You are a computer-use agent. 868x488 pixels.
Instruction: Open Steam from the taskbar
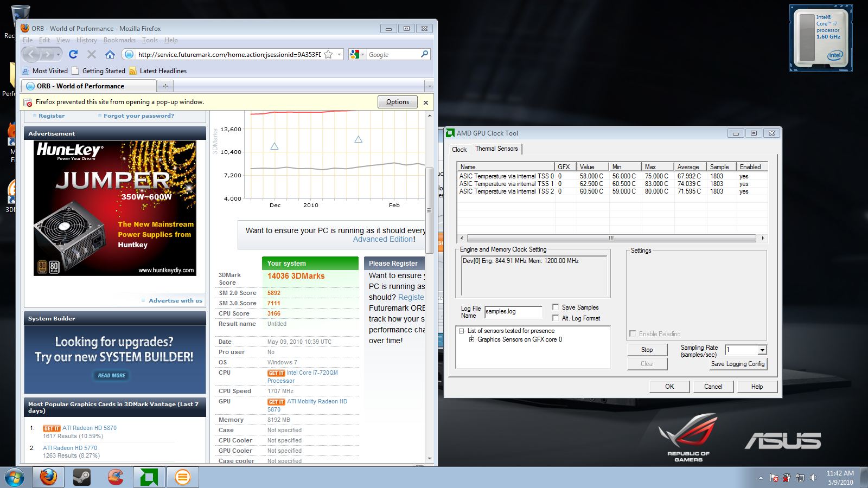tap(82, 477)
